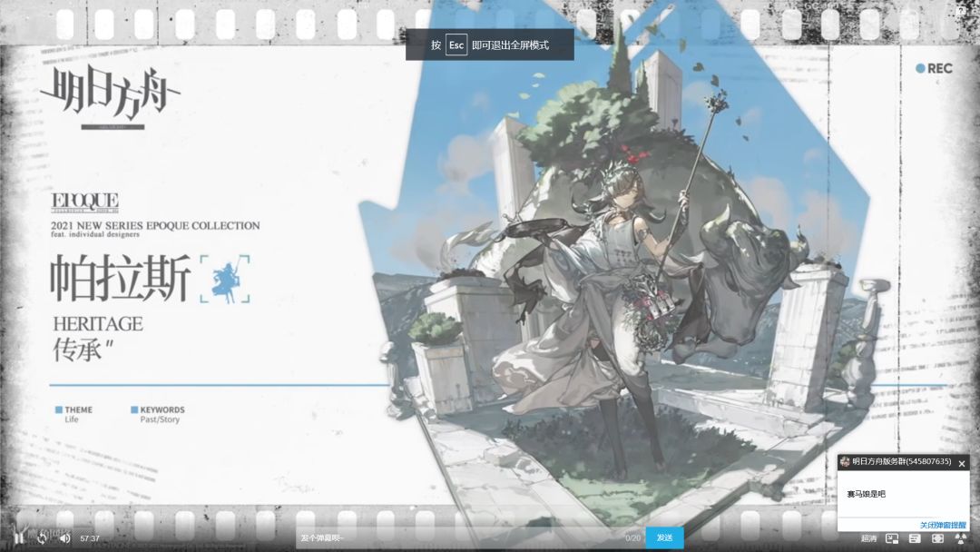Exit fullscreen using the fullscreen icon
980x552 pixels.
[937, 538]
